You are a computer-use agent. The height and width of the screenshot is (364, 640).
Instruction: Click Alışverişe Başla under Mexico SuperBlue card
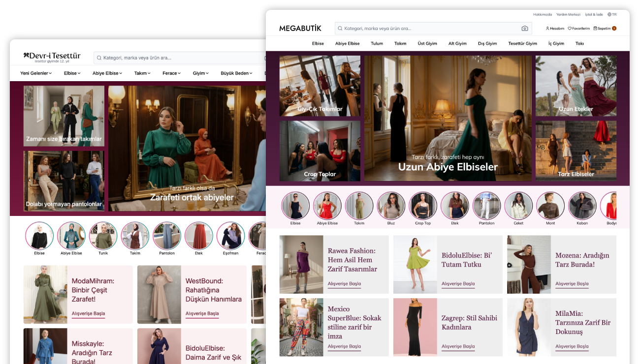(x=345, y=346)
